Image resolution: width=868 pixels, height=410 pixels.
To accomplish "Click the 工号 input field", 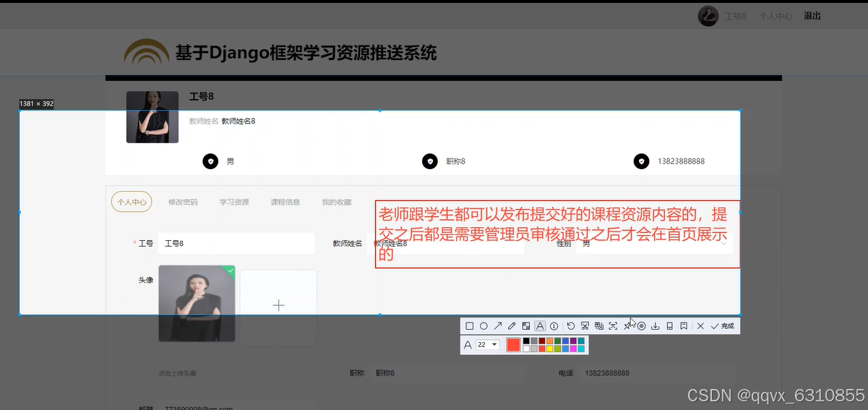I will tap(236, 244).
